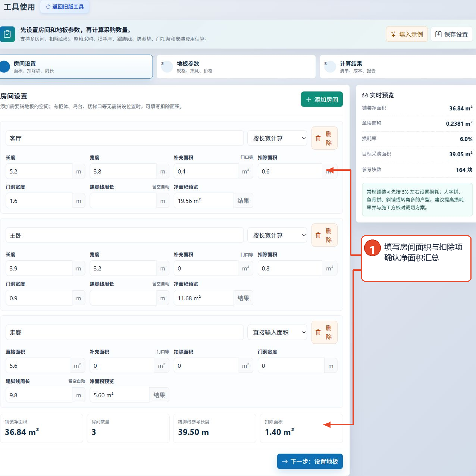Edit the 客厅 room name field
This screenshot has width=476, height=476.
coord(125,138)
